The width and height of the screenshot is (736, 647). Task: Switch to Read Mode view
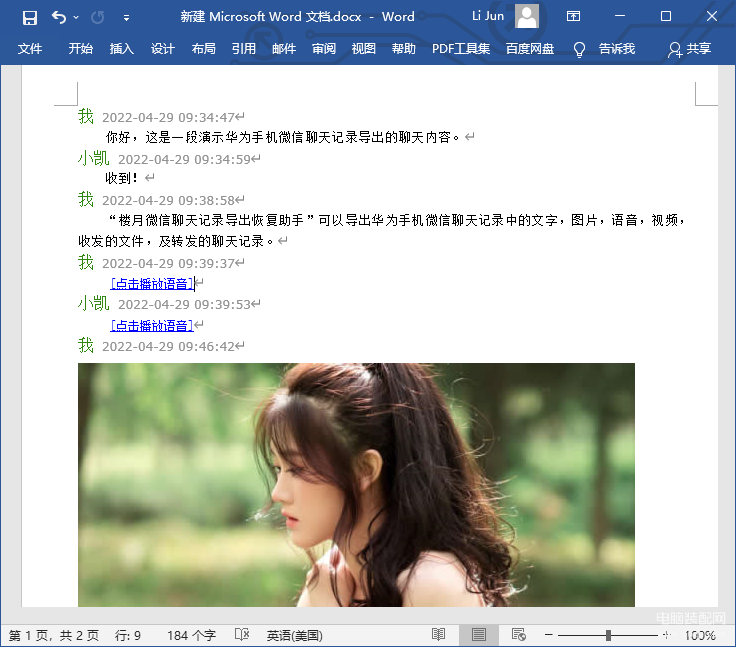click(x=438, y=635)
